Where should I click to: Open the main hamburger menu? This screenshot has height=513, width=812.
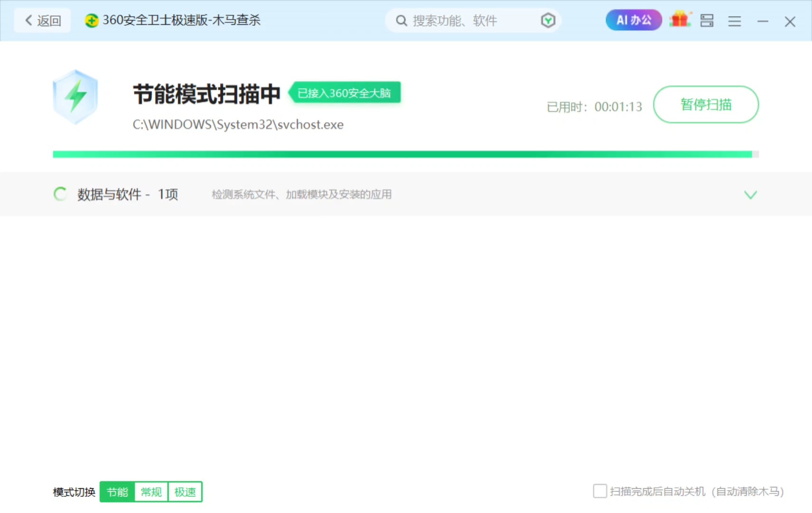click(x=735, y=21)
